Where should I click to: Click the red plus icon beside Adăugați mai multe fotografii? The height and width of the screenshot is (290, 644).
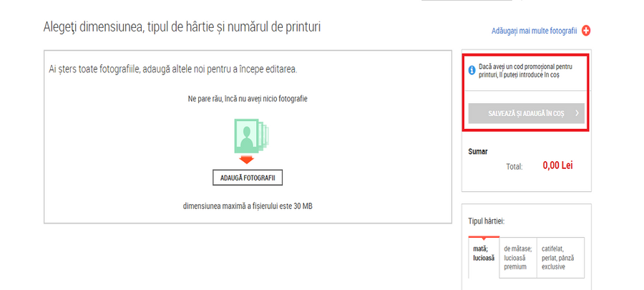coord(586,31)
